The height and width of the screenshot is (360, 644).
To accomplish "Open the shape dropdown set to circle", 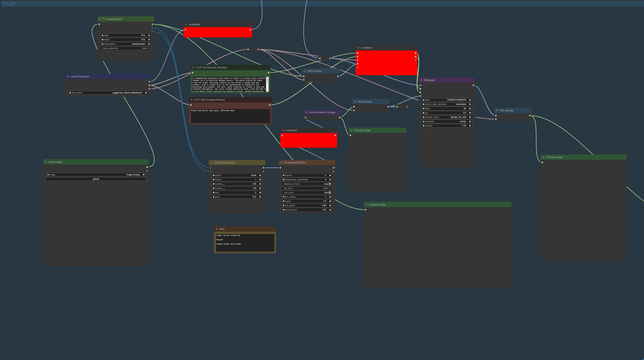I will tap(237, 175).
